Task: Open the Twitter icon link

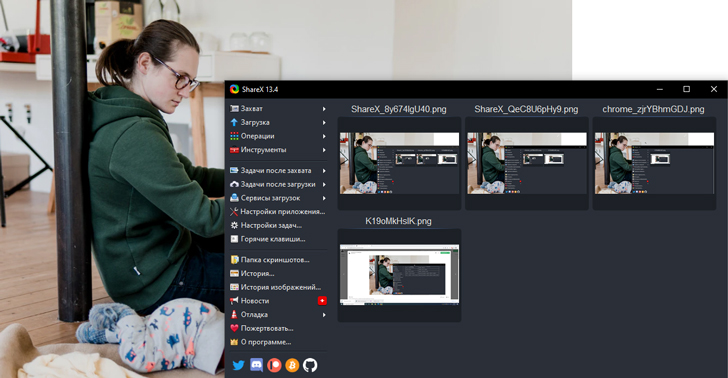Action: tap(238, 365)
